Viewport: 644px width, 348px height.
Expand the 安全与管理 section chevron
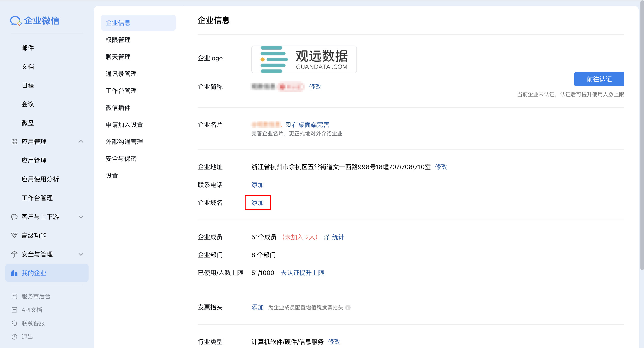coord(81,254)
